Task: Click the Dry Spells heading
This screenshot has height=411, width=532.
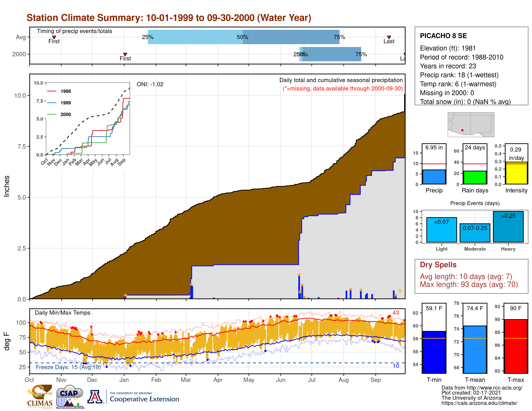Action: pyautogui.click(x=438, y=265)
